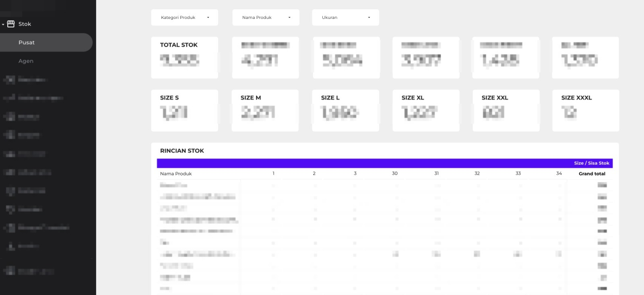The width and height of the screenshot is (644, 295).
Task: Sort table by Nama Produk column header
Action: (x=176, y=174)
